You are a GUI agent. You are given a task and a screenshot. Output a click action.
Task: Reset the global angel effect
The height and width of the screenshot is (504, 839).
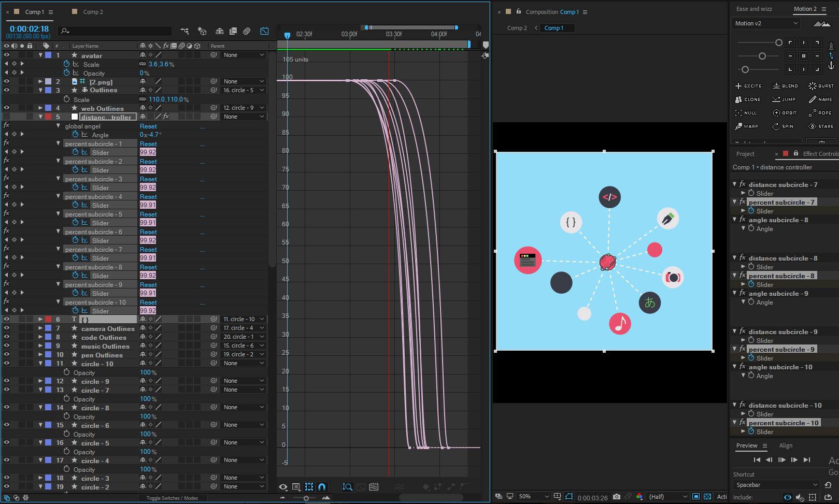point(148,126)
